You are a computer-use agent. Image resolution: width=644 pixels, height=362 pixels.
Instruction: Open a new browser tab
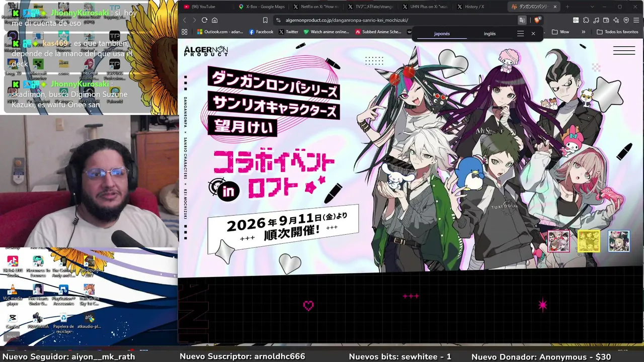point(568,7)
